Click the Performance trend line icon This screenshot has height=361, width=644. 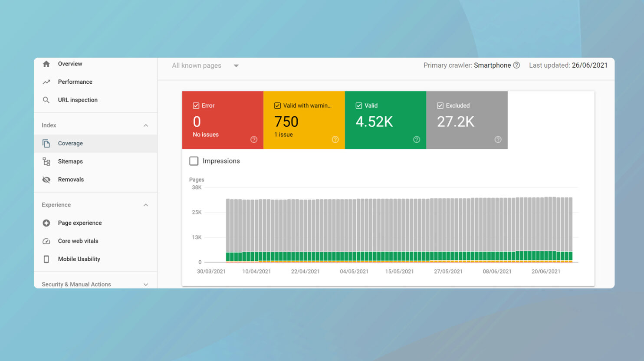click(x=46, y=82)
